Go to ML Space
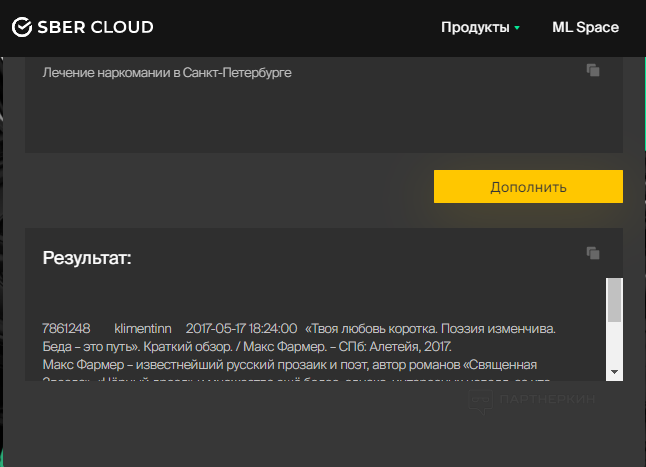 point(585,28)
